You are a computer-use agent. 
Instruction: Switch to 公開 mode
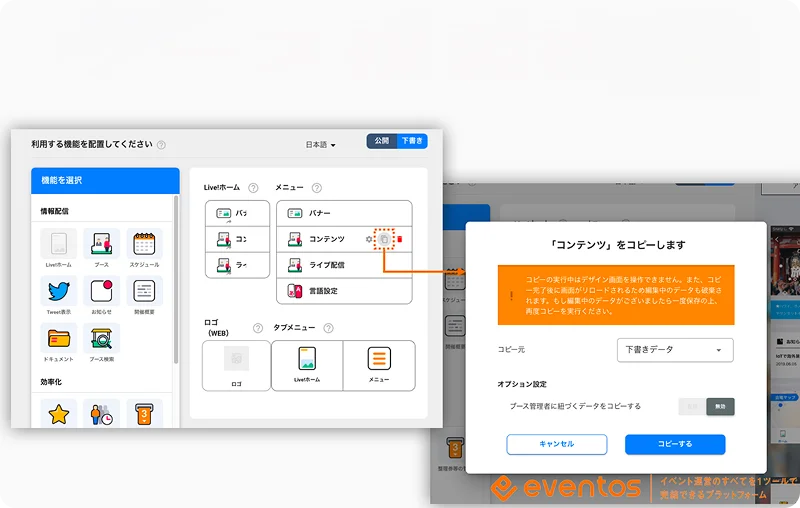(382, 142)
